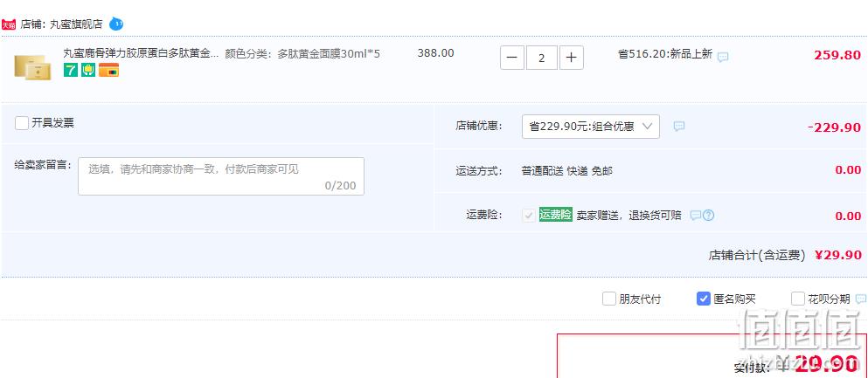
Task: Click the item subtotal 259.80
Action: pyautogui.click(x=837, y=55)
